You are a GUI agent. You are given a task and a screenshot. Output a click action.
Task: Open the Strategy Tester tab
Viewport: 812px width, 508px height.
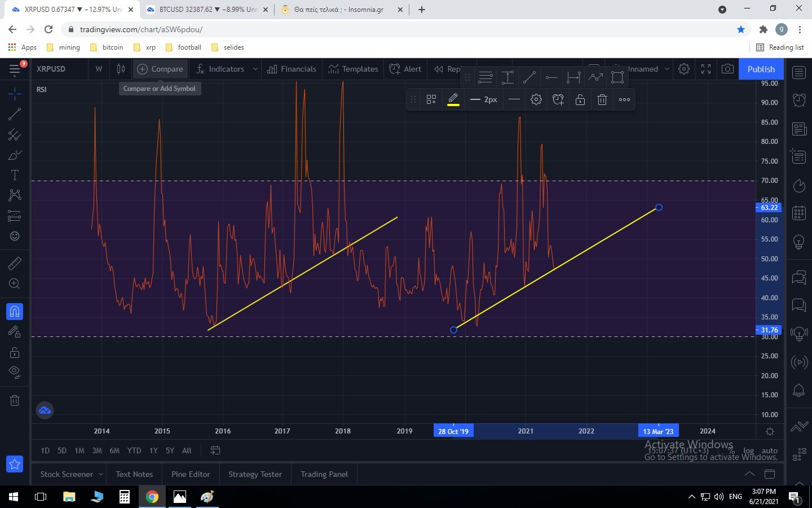[x=255, y=474]
